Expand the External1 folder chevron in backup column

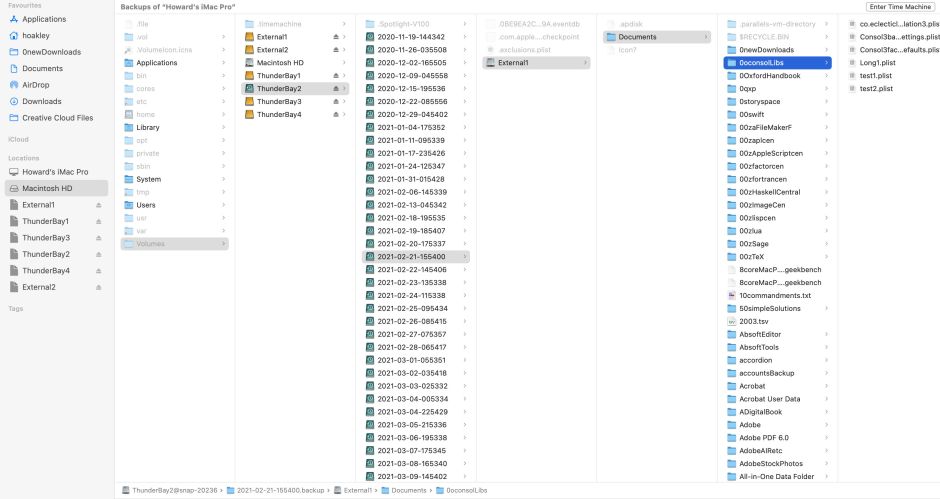click(x=585, y=63)
